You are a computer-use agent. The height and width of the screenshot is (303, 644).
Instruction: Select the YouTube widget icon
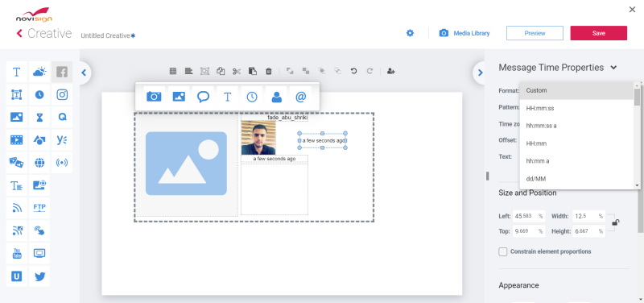point(17,253)
